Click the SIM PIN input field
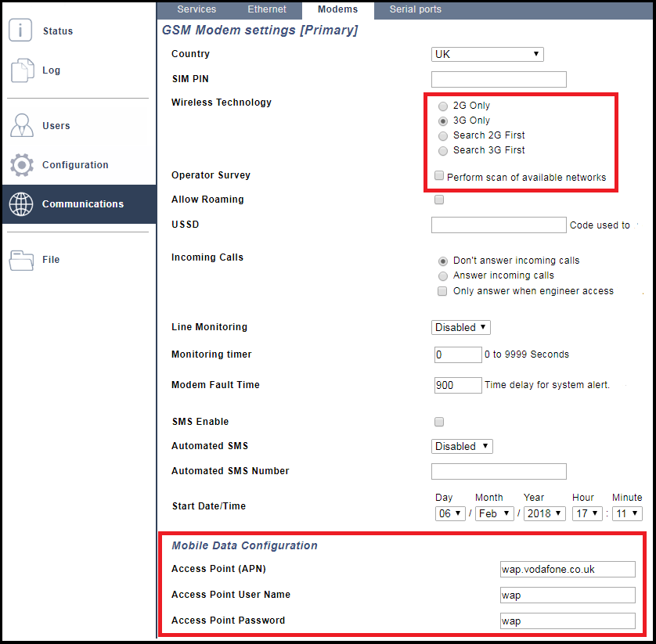The image size is (656, 644). 499,79
